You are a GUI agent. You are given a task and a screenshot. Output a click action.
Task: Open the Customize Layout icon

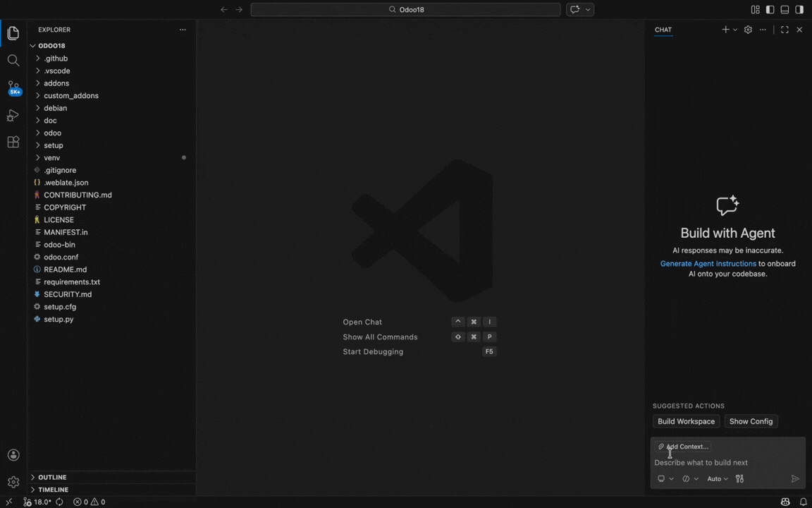click(x=756, y=9)
